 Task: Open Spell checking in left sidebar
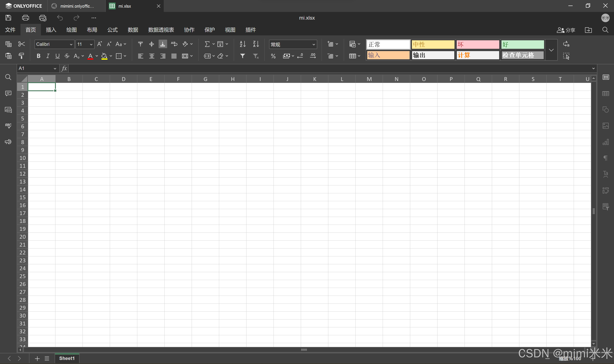tap(8, 126)
